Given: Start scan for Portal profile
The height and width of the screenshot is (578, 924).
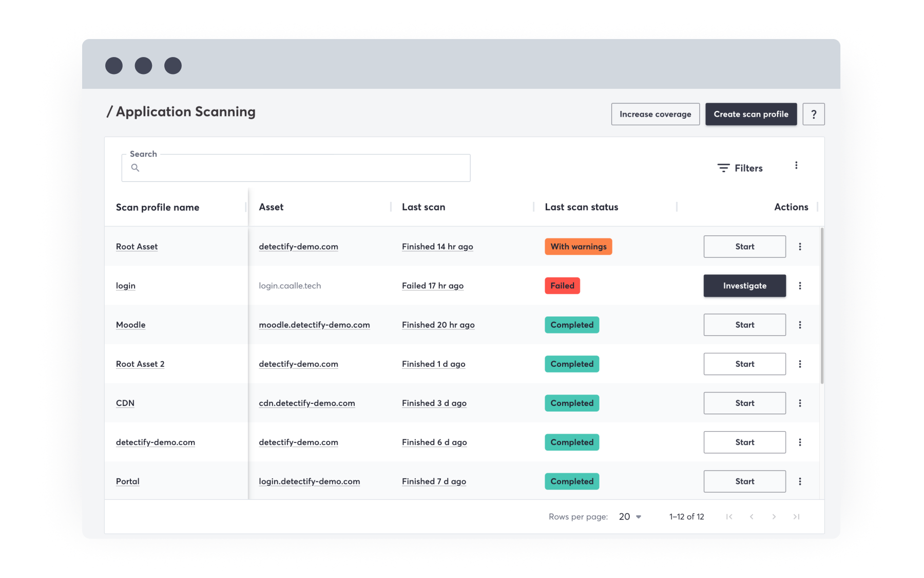Looking at the screenshot, I should pyautogui.click(x=744, y=481).
